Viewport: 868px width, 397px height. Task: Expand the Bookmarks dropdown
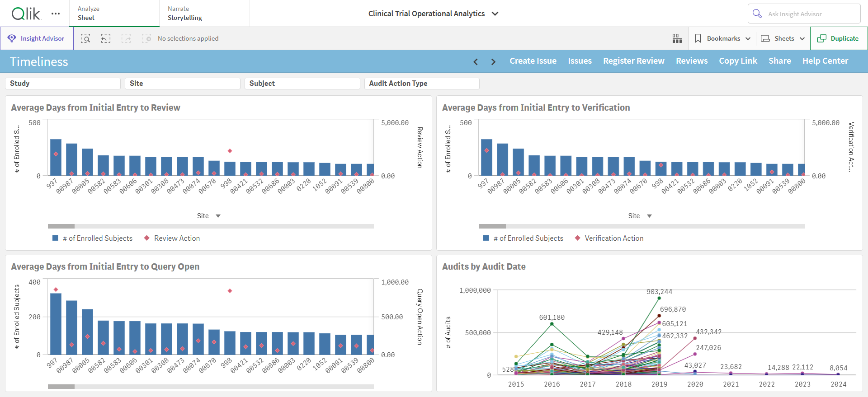point(723,38)
